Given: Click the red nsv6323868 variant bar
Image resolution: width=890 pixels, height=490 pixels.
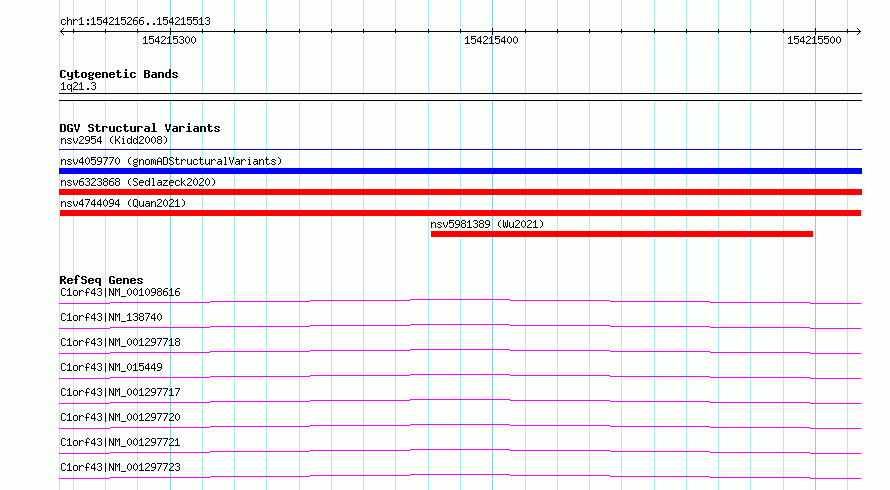Looking at the screenshot, I should 460,192.
